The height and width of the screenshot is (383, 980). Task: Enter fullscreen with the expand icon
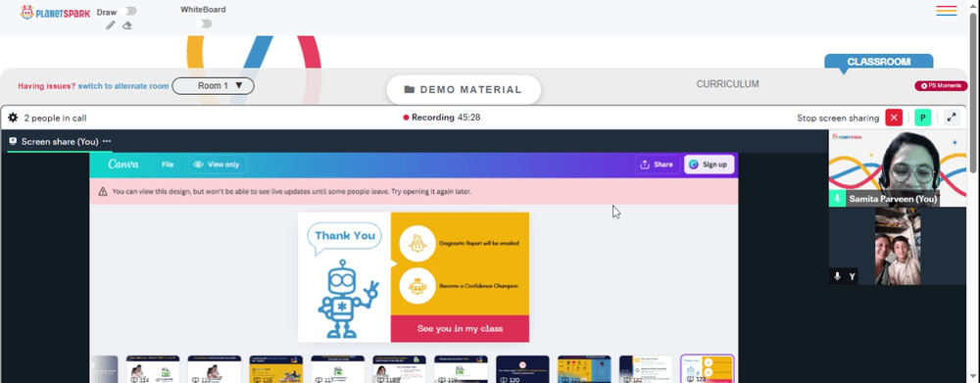pos(952,118)
